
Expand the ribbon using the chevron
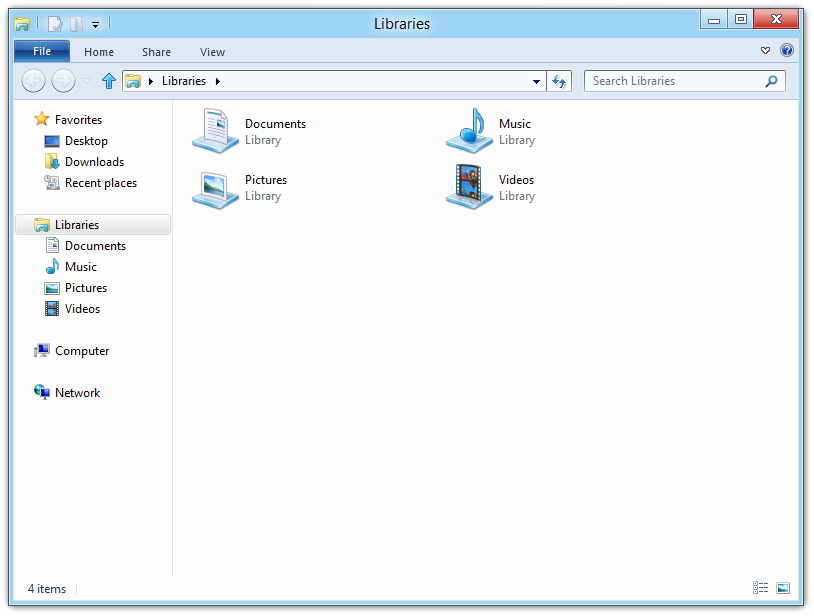tap(766, 51)
